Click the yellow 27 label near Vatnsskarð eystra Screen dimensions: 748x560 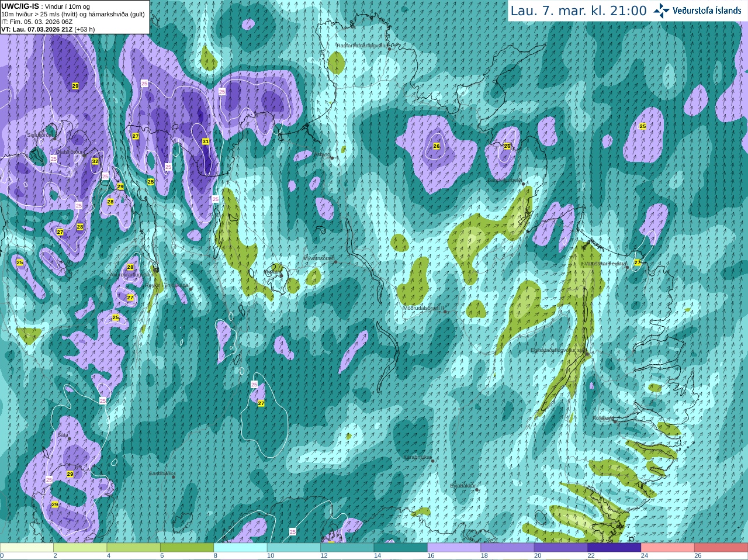[638, 262]
